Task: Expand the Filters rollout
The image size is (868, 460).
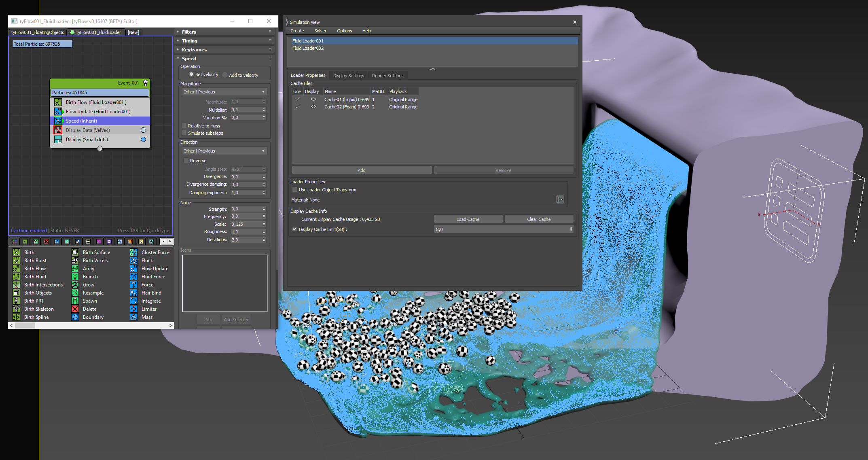Action: 189,32
